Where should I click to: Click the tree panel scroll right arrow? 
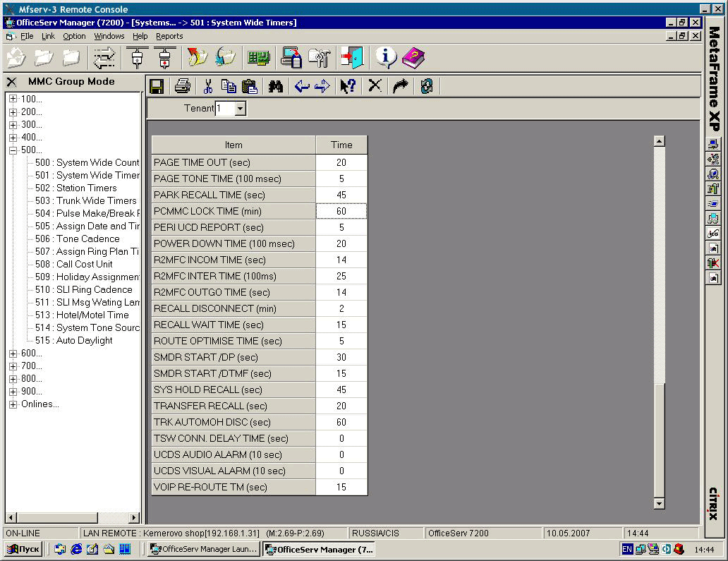click(x=134, y=517)
